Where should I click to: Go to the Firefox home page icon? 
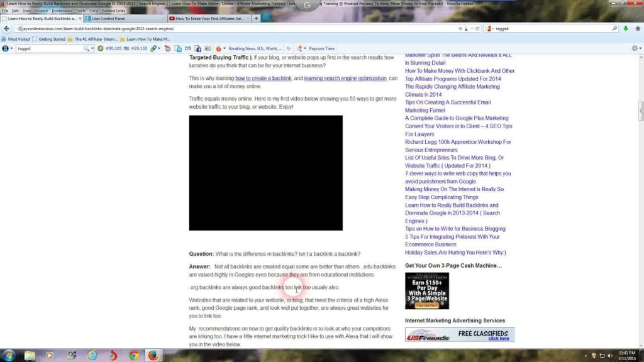coord(638,29)
